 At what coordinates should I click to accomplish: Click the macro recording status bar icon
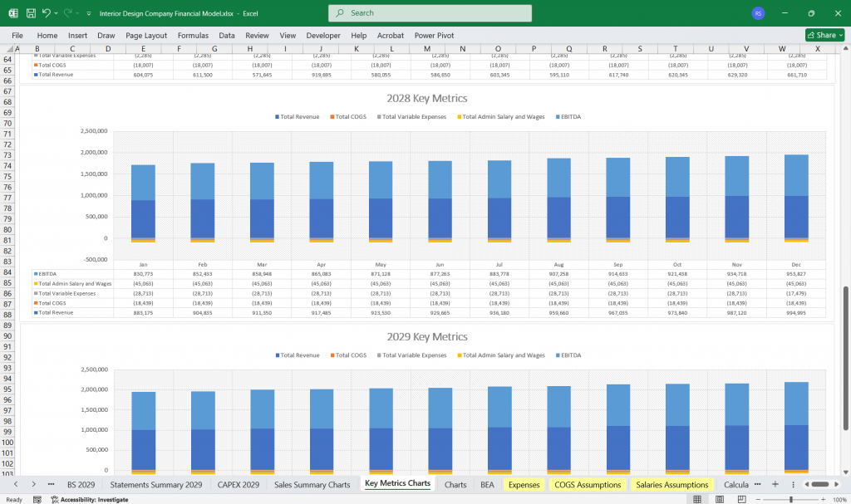point(37,500)
